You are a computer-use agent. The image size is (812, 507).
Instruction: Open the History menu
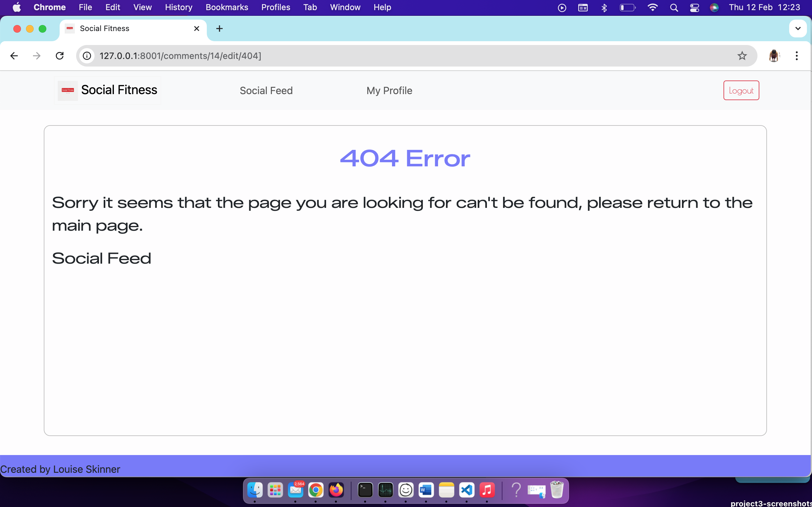178,7
